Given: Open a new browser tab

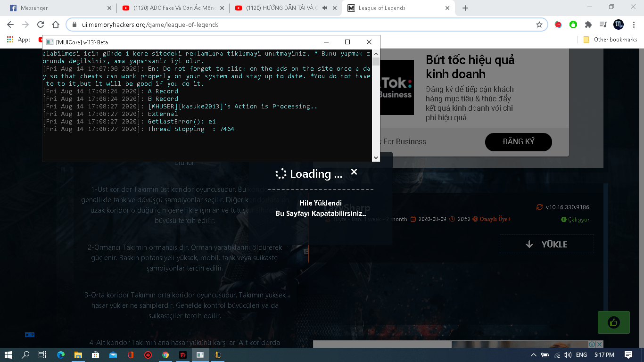Looking at the screenshot, I should [x=465, y=8].
